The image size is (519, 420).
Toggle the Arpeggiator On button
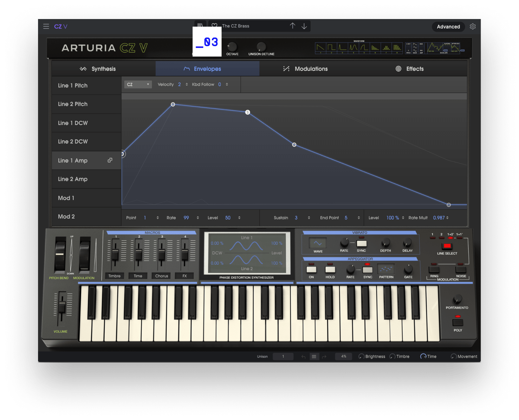tap(311, 270)
